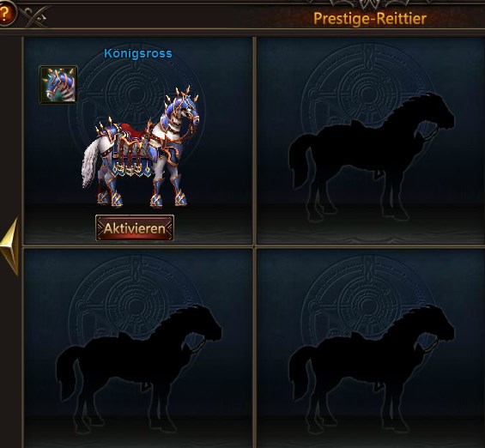The image size is (485, 448).
Task: Select the armored Königsross horse model
Action: click(140, 147)
